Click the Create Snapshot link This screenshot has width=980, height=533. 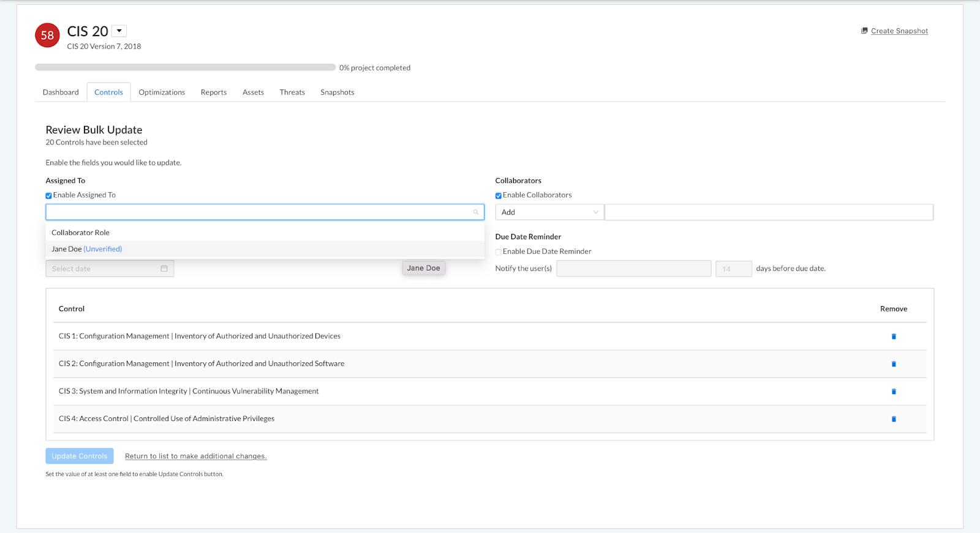899,31
